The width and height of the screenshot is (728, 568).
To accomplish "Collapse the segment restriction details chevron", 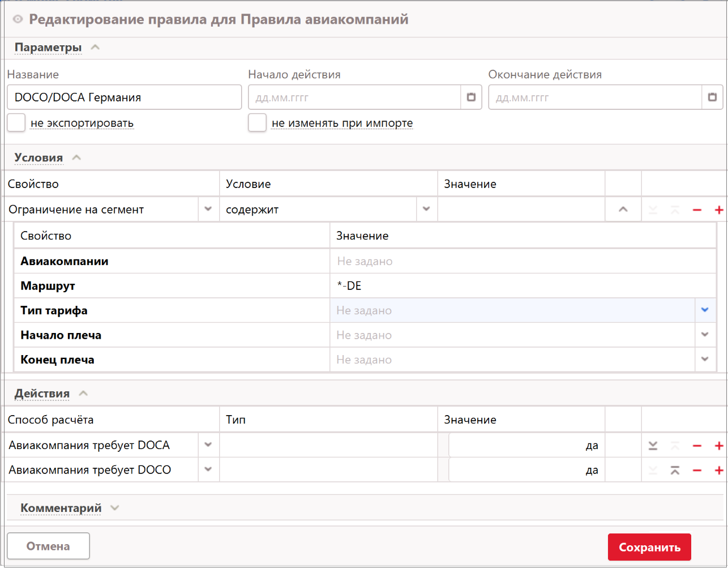I will click(x=623, y=210).
